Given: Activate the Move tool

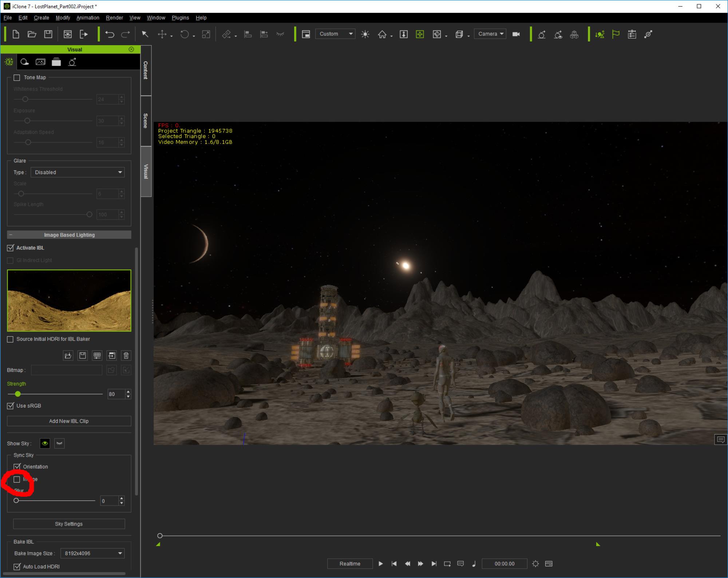Looking at the screenshot, I should click(162, 34).
